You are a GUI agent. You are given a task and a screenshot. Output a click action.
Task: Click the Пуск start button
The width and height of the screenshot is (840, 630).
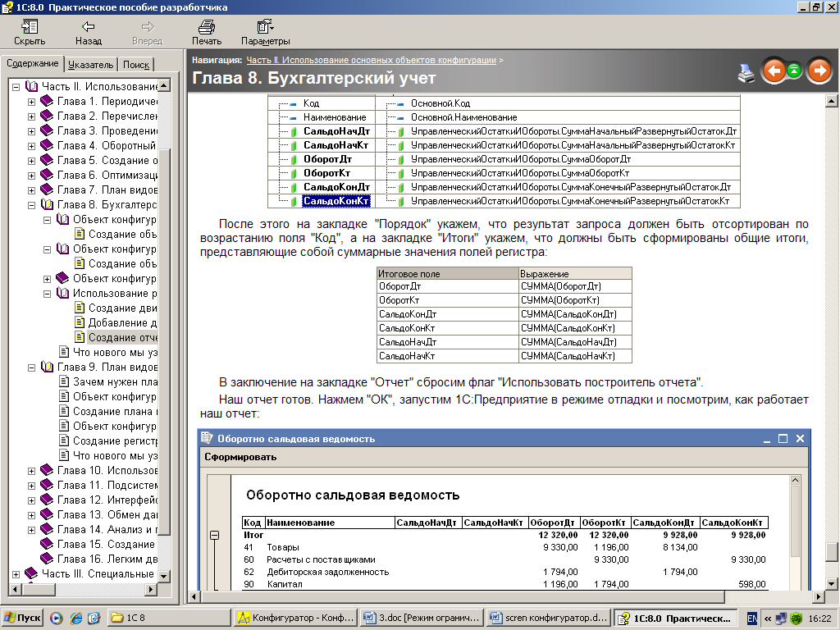(x=22, y=618)
